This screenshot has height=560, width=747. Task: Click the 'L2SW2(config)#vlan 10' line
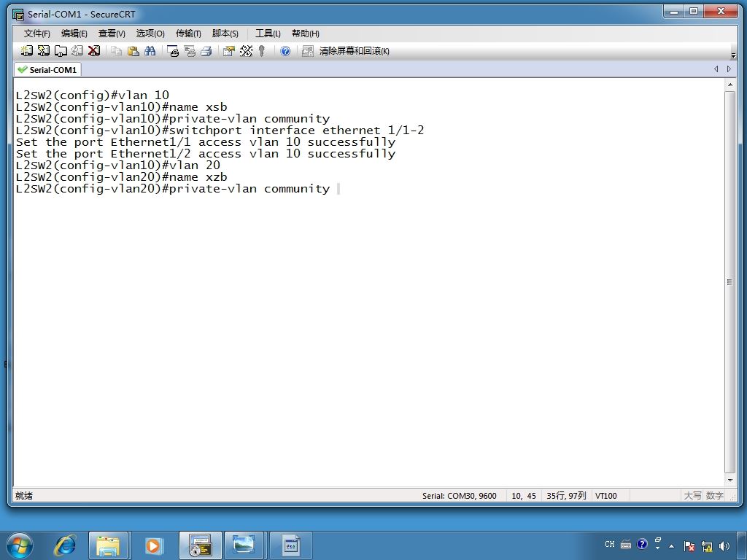93,96
